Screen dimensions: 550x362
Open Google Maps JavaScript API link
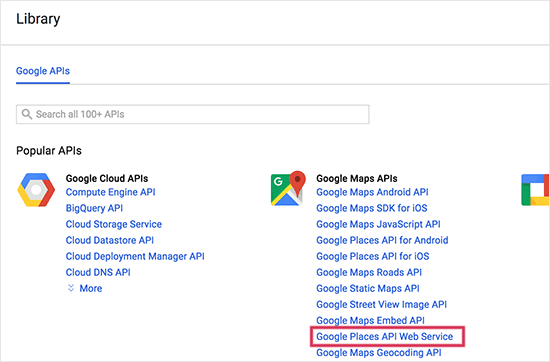(x=378, y=224)
